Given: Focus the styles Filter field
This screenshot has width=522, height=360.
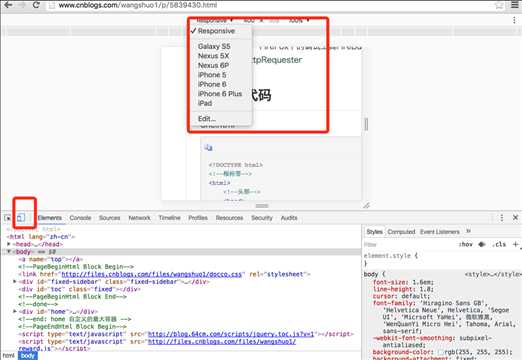Looking at the screenshot, I should pos(408,245).
